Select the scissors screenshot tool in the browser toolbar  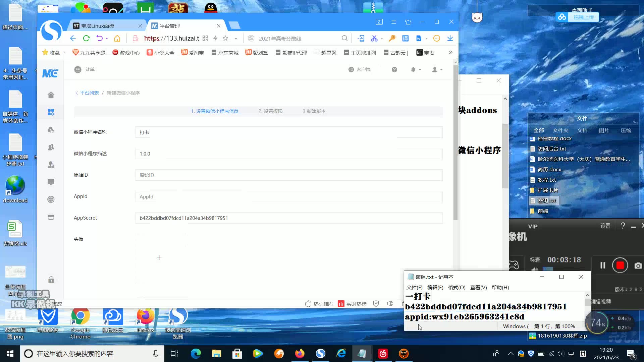(x=374, y=38)
